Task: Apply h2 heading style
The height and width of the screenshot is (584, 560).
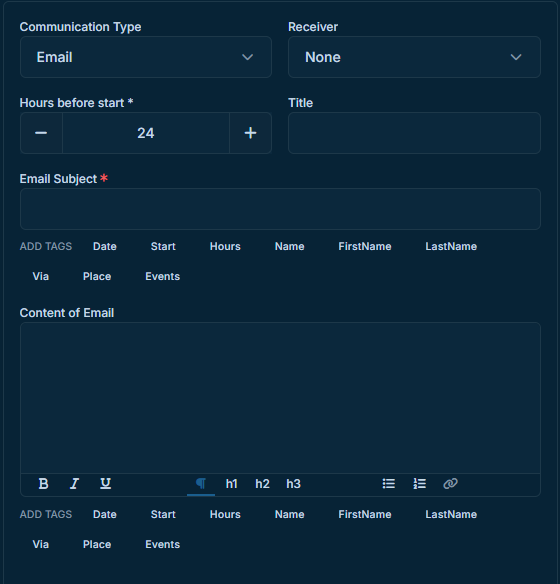Action: pyautogui.click(x=262, y=484)
